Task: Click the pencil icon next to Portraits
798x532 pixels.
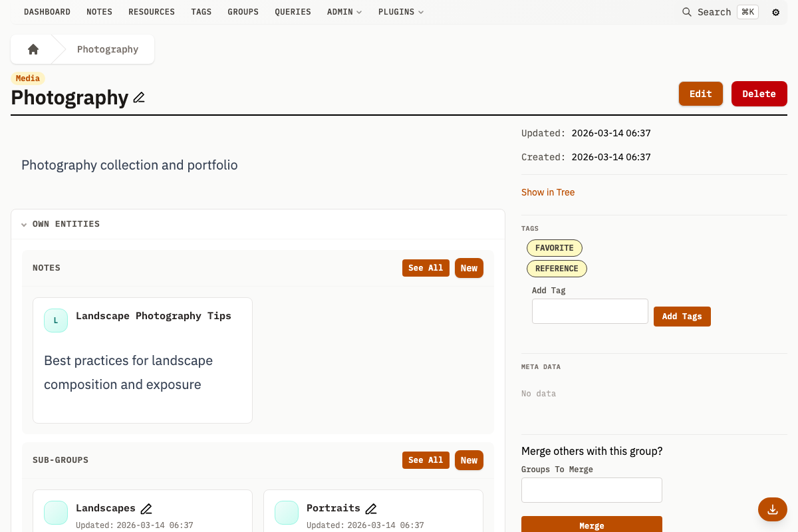Action: point(370,508)
